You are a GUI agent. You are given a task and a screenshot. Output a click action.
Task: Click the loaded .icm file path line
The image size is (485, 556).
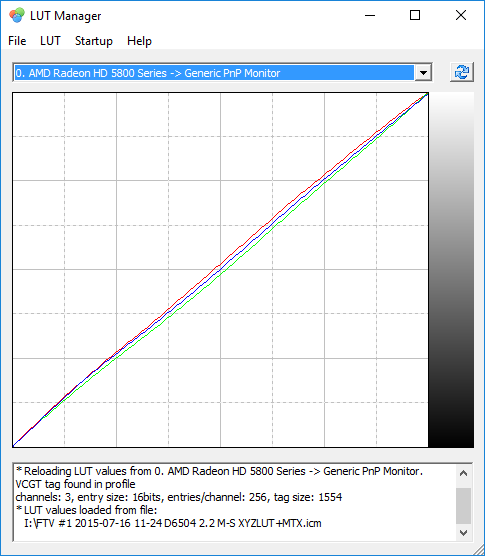pyautogui.click(x=173, y=523)
